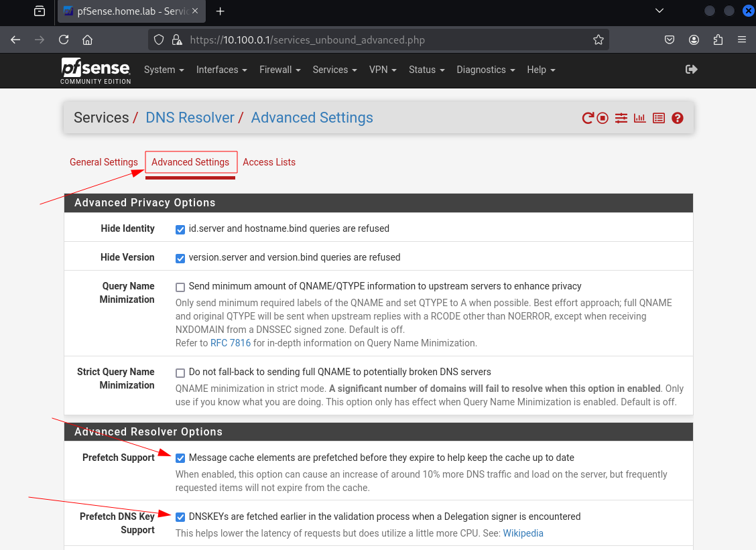Expand the VPN menu
The height and width of the screenshot is (550, 756).
click(383, 70)
